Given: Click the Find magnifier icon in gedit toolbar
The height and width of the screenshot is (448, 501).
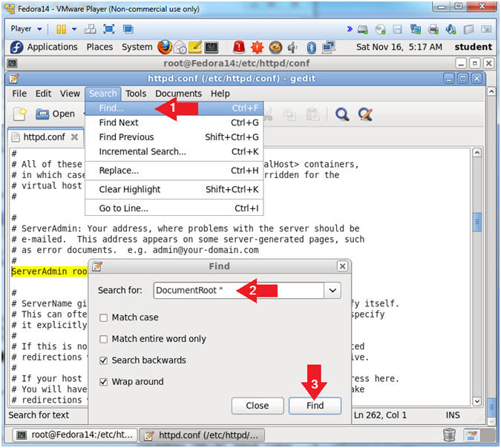Looking at the screenshot, I should point(342,114).
